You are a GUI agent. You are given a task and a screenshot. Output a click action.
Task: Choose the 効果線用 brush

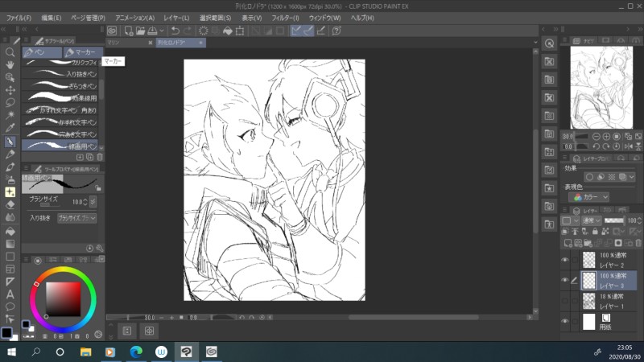click(60, 98)
